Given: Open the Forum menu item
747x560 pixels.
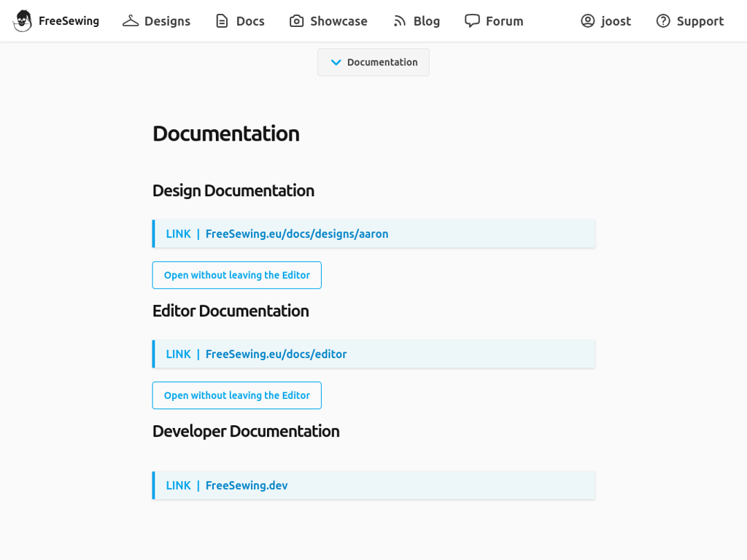Looking at the screenshot, I should click(x=505, y=21).
